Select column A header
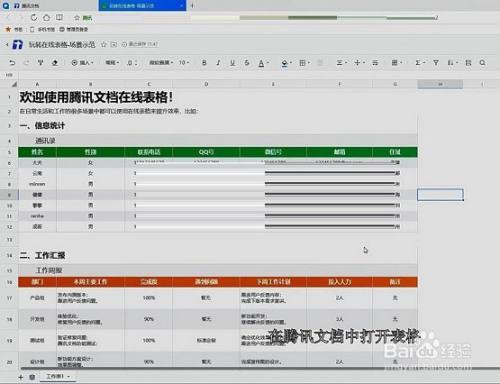This screenshot has width=500, height=384. coord(37,84)
